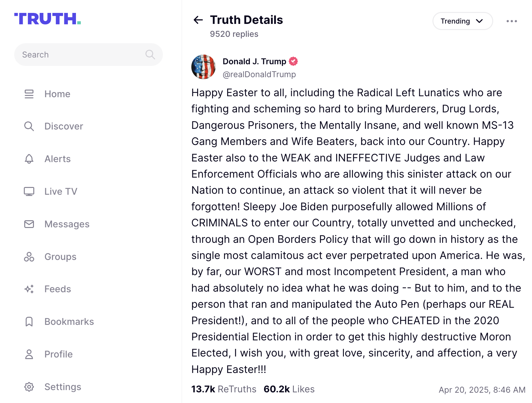Click the back arrow beside Truth Details

coord(198,20)
